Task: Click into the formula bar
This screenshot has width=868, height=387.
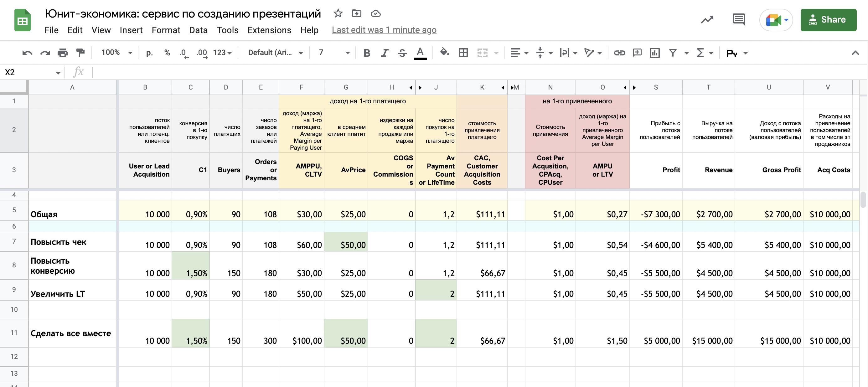Action: point(478,72)
